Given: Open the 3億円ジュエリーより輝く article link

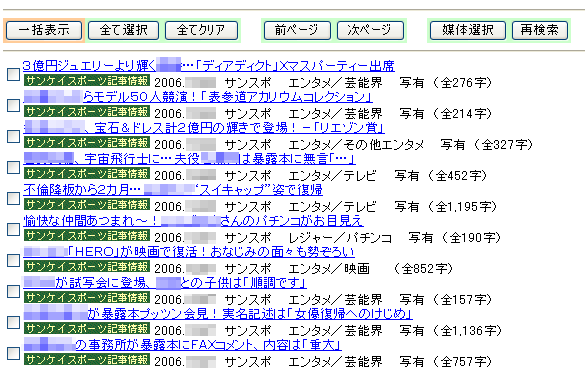Looking at the screenshot, I should (209, 66).
